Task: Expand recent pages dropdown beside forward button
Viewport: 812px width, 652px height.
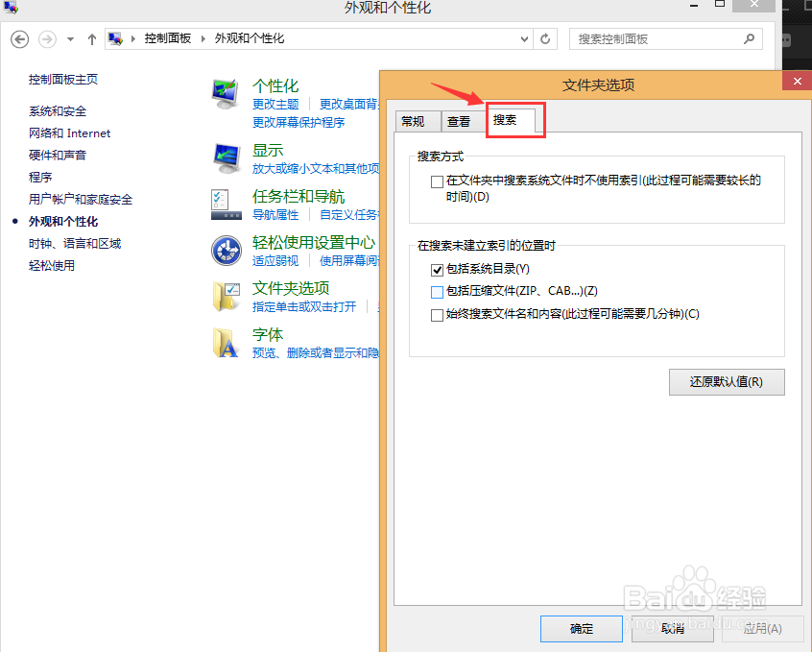Action: [x=69, y=39]
